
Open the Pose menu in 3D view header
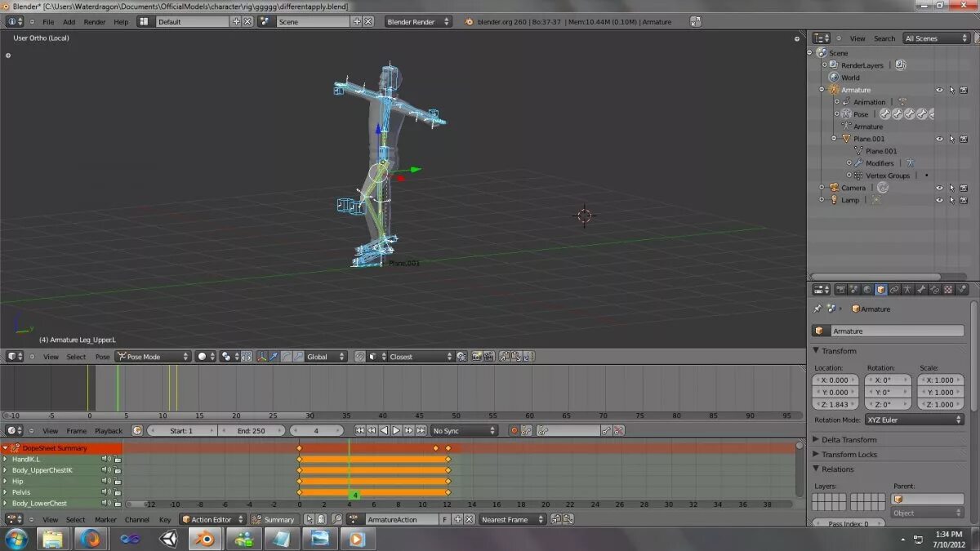point(102,357)
